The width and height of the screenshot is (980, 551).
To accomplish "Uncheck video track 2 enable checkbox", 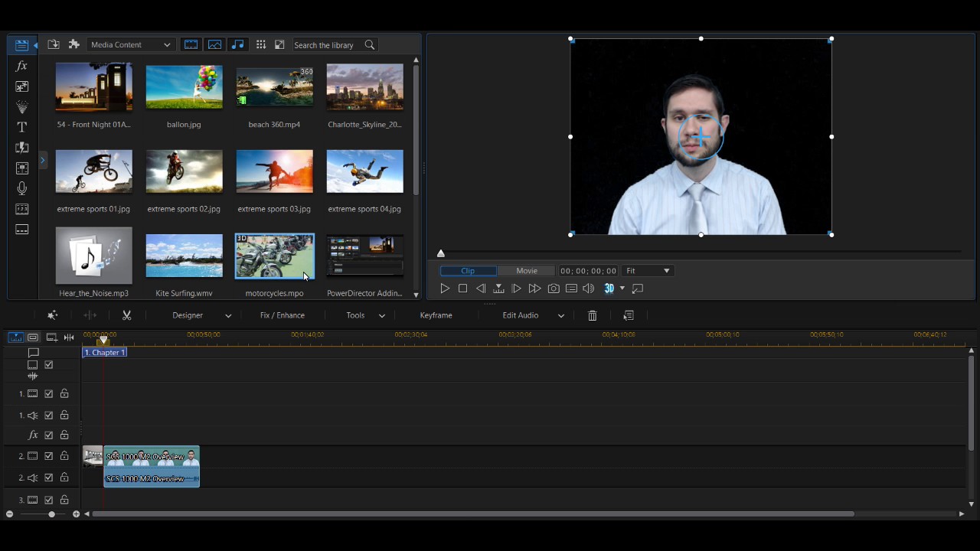I will (49, 457).
